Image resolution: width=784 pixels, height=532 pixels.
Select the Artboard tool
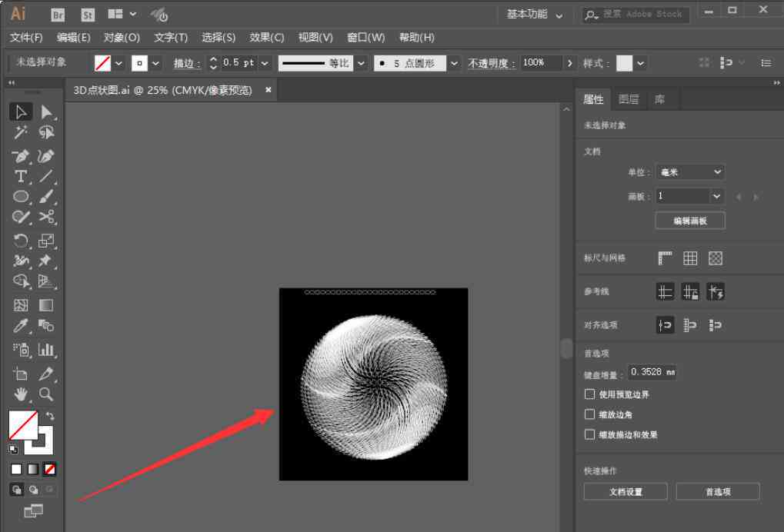pyautogui.click(x=21, y=374)
